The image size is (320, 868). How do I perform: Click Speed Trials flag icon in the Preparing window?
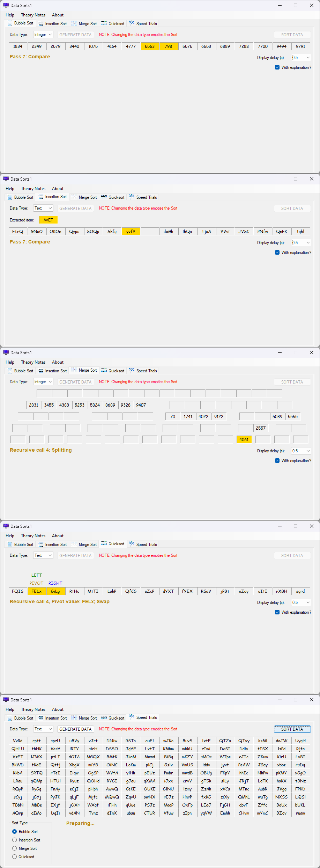(132, 717)
